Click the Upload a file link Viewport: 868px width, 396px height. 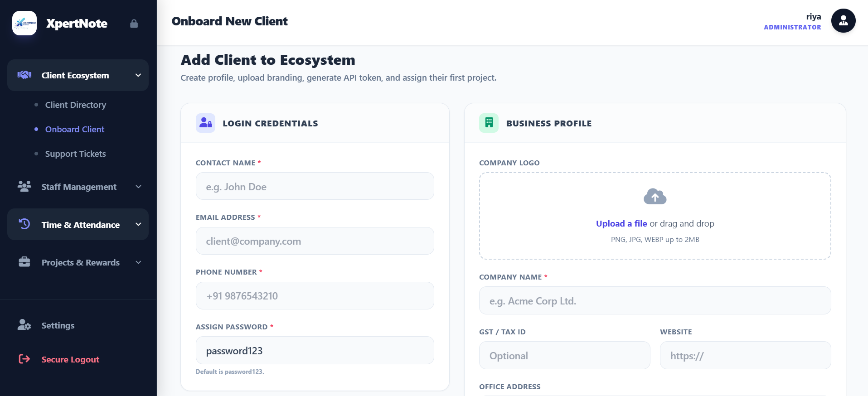(x=621, y=223)
